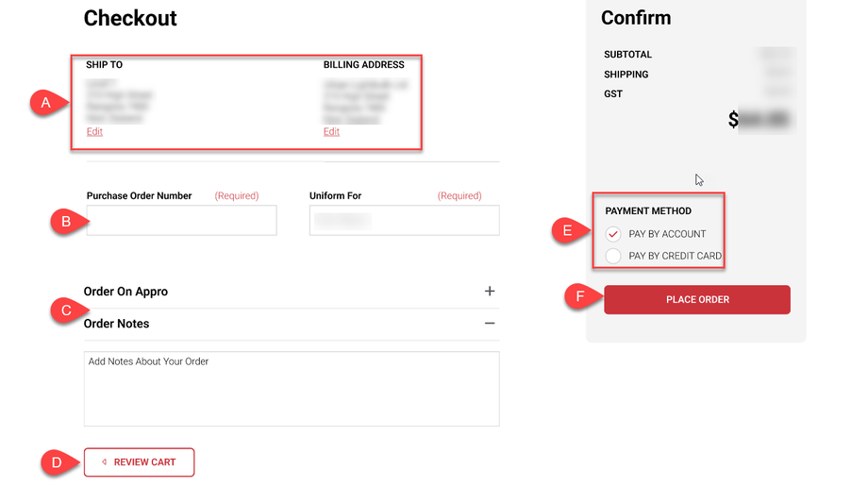Expand Order On Appro plus icon
868x486 pixels.
pos(490,292)
